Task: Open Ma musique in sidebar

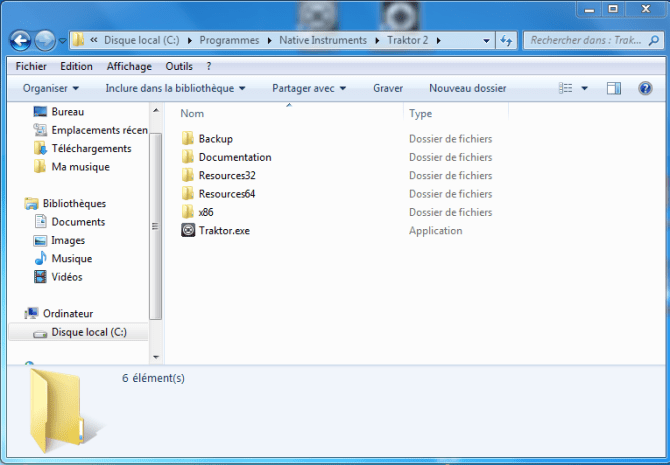Action: (80, 167)
